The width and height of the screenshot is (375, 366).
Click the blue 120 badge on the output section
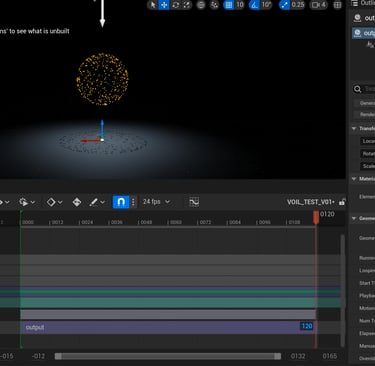pos(307,326)
